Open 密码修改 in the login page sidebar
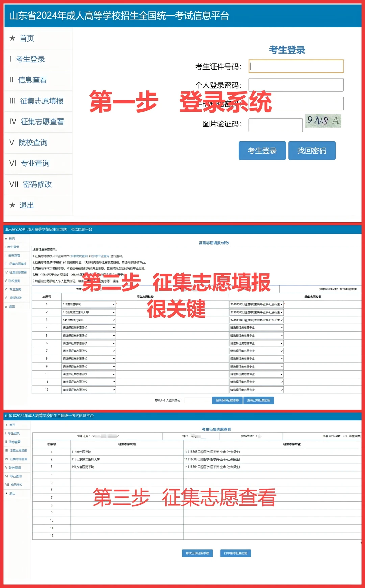Screen dimensions: 365x588 (37, 184)
